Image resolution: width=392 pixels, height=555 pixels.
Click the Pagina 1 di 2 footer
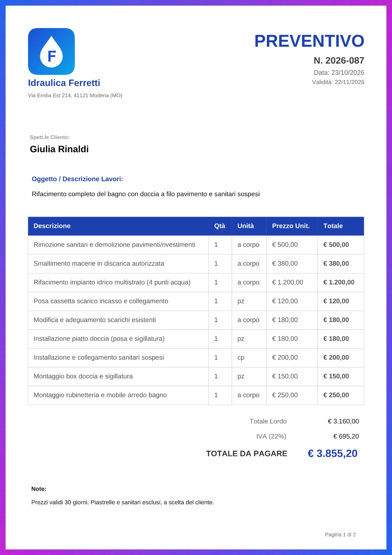coord(340,534)
